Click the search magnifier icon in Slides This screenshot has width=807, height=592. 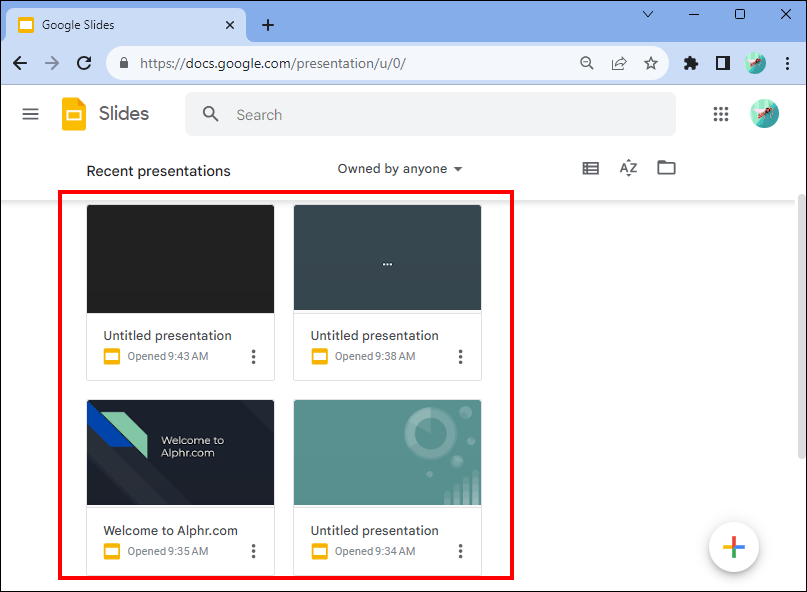tap(210, 114)
